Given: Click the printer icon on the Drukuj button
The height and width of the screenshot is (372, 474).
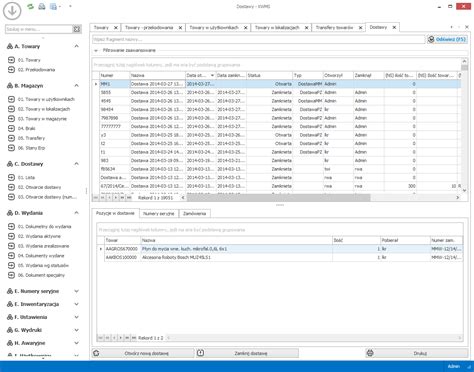Looking at the screenshot, I should point(370,353).
